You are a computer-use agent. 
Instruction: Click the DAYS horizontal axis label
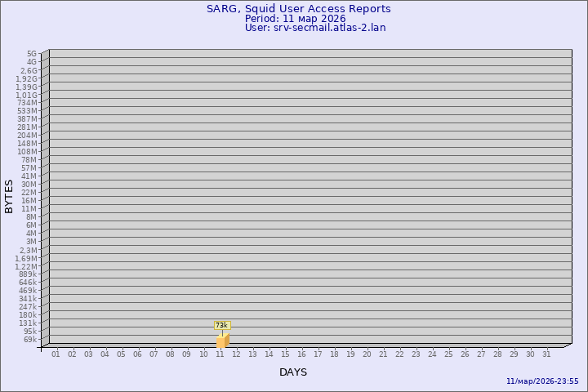pyautogui.click(x=293, y=372)
